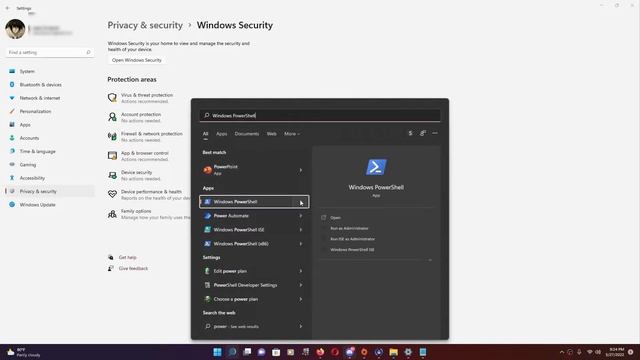Click the search box containing Windows PowerShell

point(320,116)
